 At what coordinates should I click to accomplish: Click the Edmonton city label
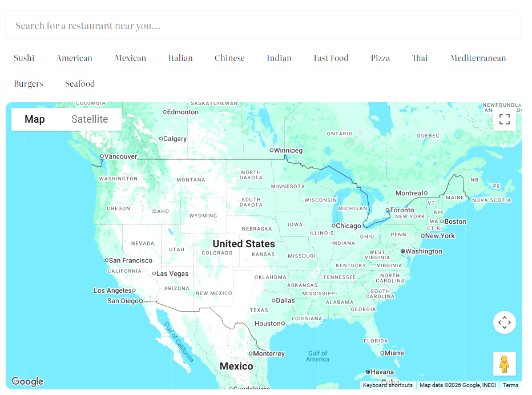click(183, 112)
